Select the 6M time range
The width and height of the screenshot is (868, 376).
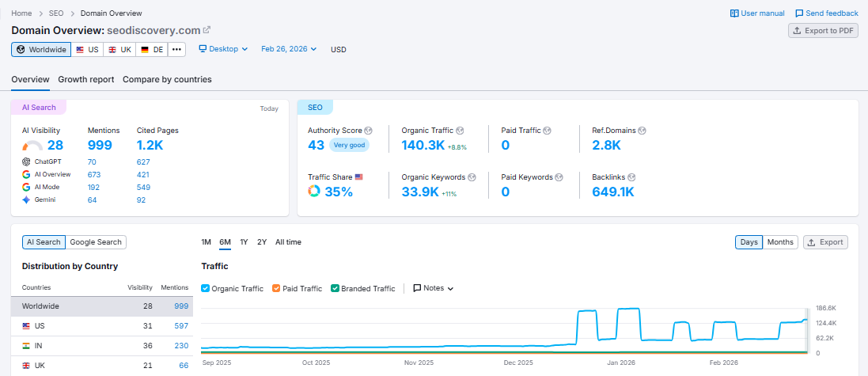click(x=226, y=242)
